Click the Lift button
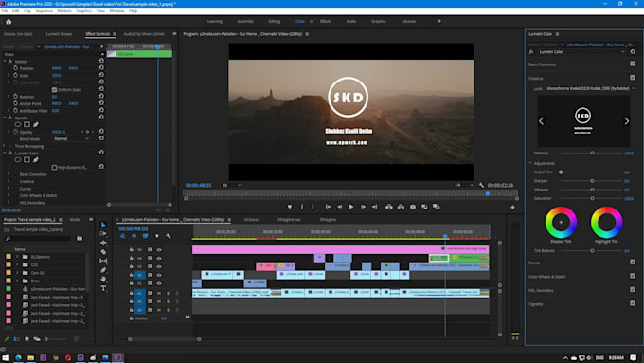 (388, 207)
